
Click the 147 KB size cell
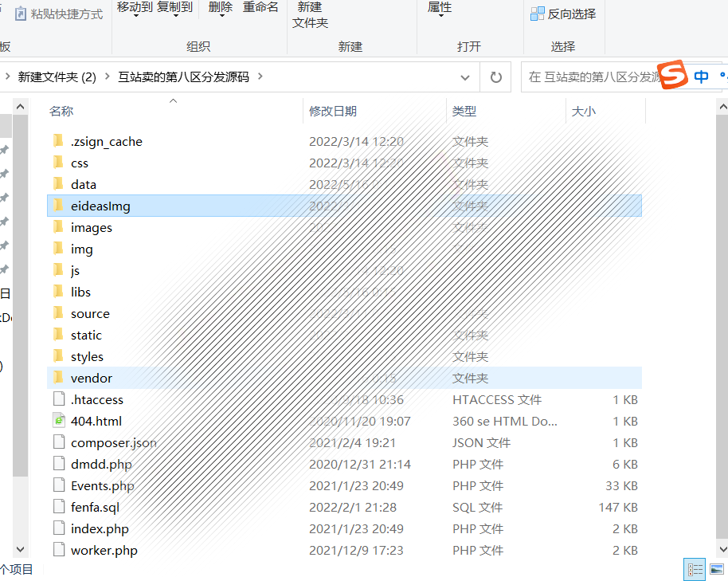click(x=618, y=507)
